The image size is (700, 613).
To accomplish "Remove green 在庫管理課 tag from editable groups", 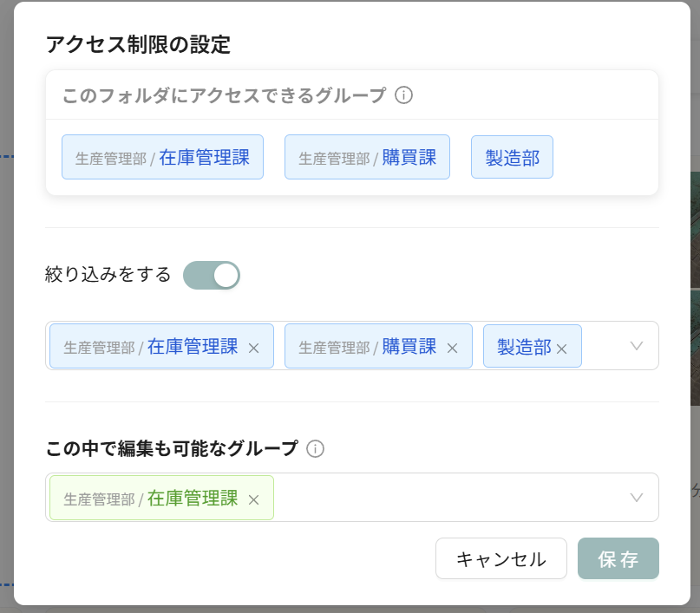I will click(253, 499).
